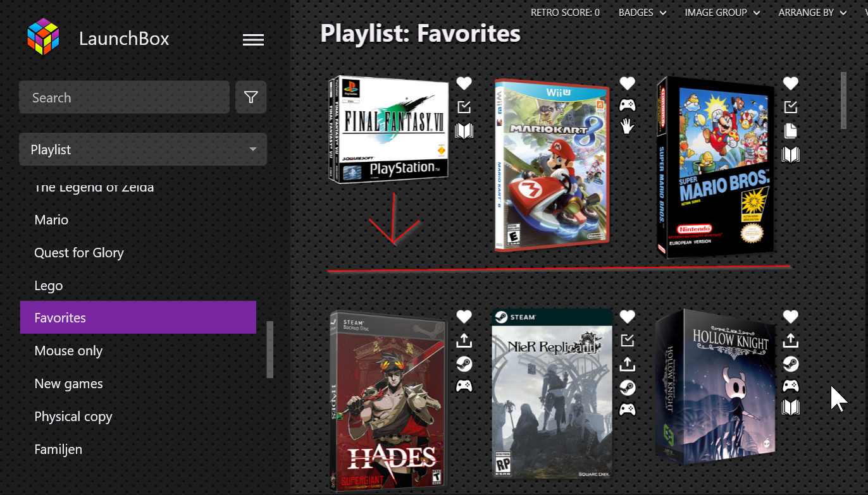Image resolution: width=868 pixels, height=495 pixels.
Task: Open the Playlist view dropdown
Action: (143, 149)
